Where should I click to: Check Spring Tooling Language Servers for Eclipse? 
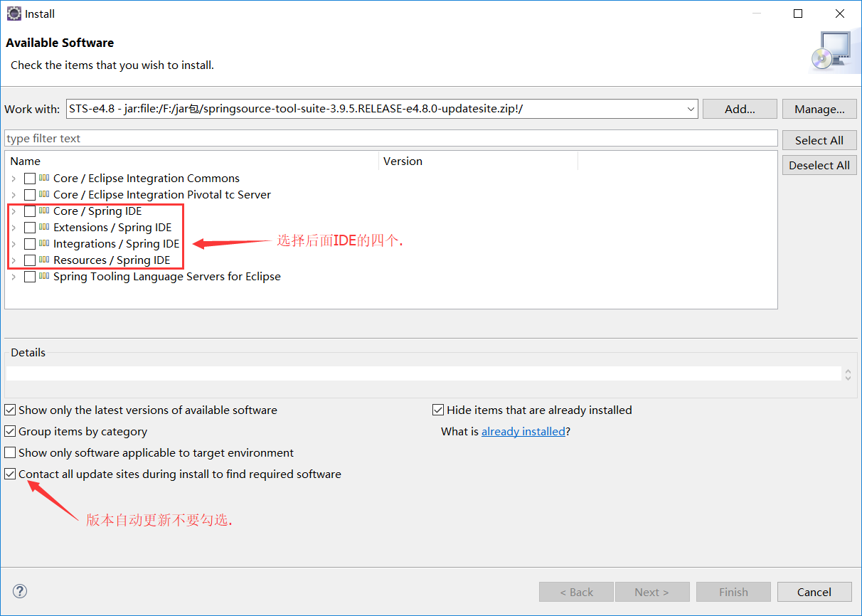coord(30,277)
